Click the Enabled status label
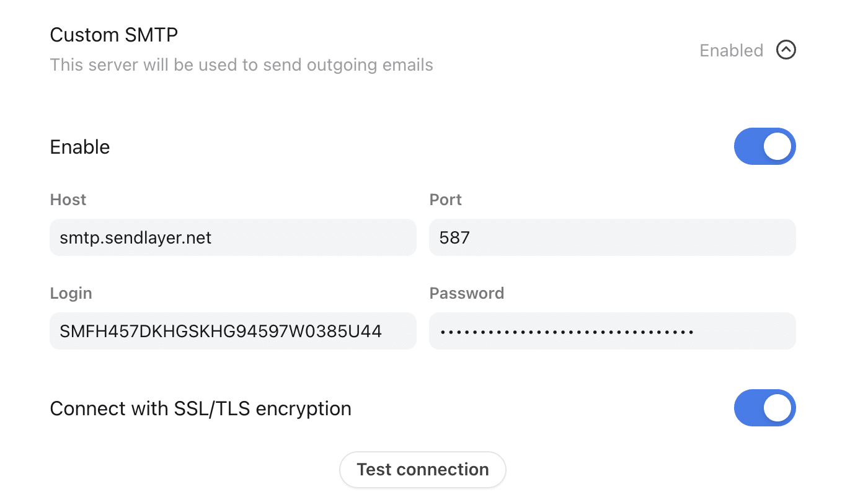 click(731, 50)
